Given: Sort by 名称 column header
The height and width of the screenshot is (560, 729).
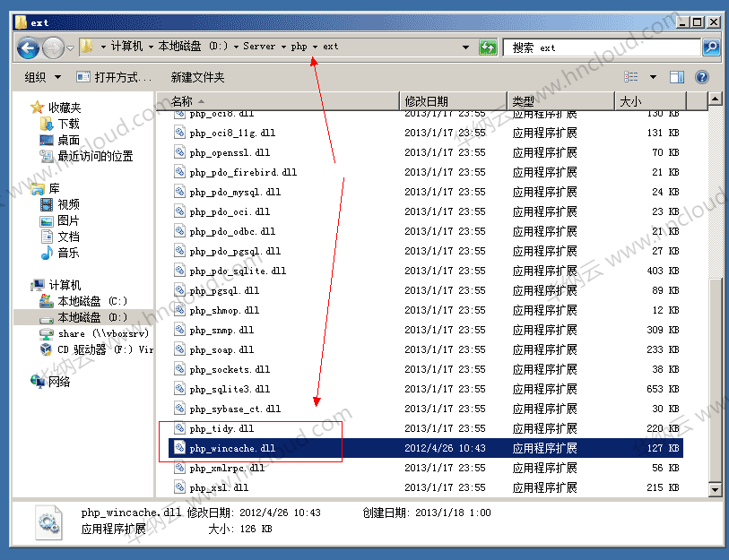Looking at the screenshot, I should [x=278, y=101].
